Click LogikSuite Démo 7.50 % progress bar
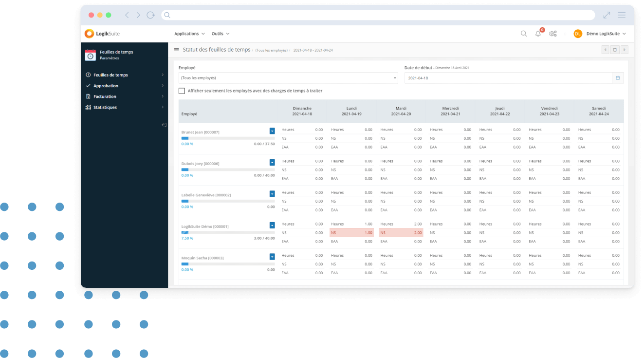 click(228, 233)
